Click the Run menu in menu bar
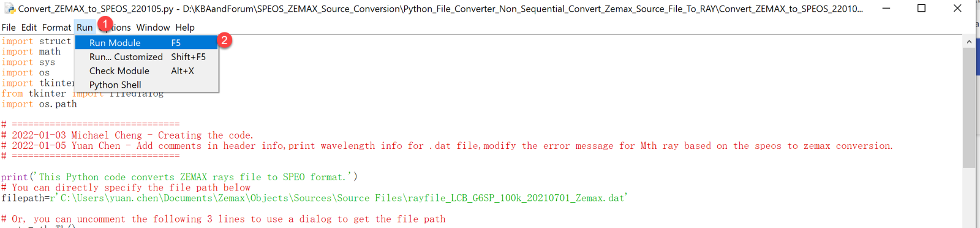Viewport: 980px width, 228px height. (85, 28)
